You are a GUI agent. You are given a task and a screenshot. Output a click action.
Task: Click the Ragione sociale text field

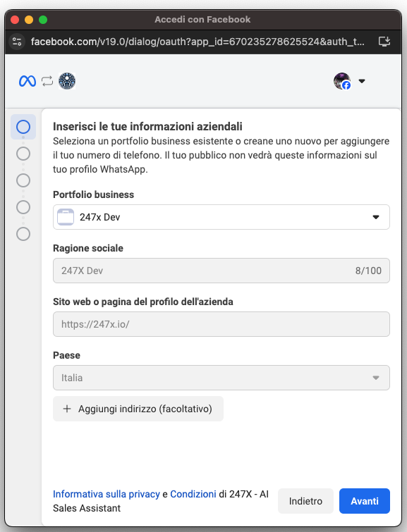point(221,271)
